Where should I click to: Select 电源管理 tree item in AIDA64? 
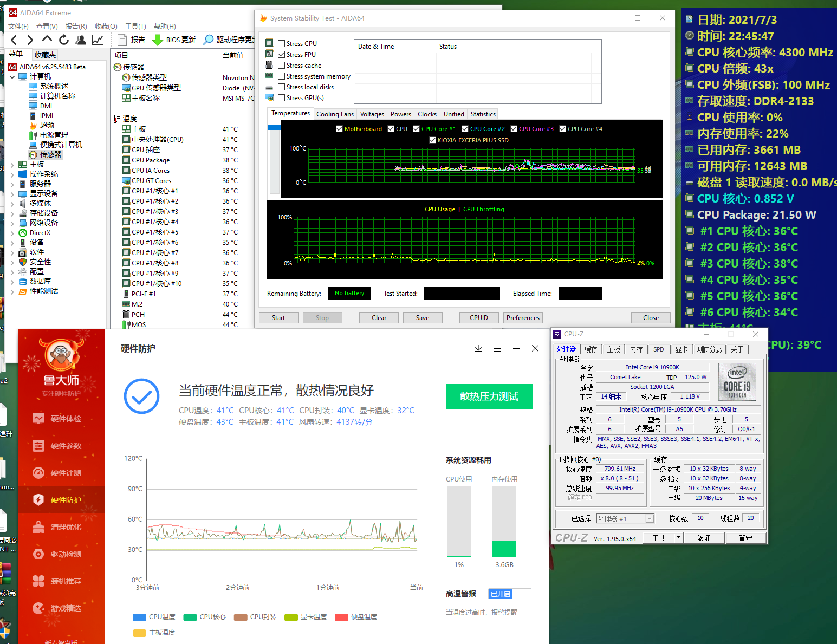pos(54,135)
